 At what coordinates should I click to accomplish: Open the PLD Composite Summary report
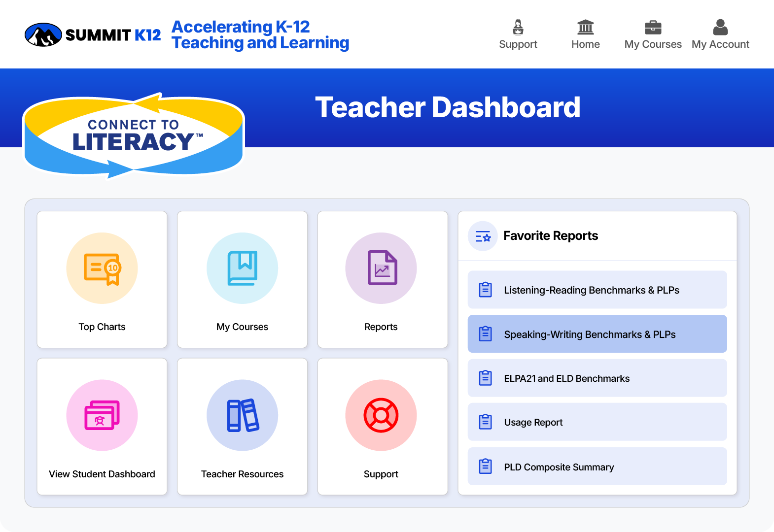click(598, 466)
